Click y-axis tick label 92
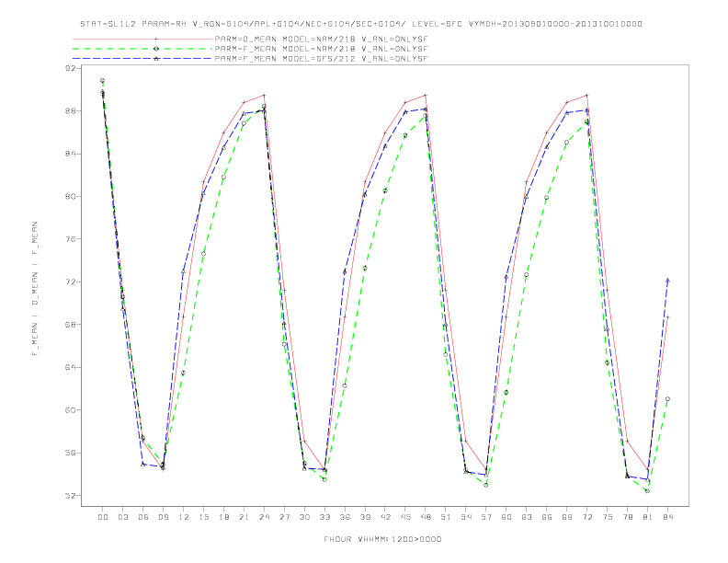Viewport: 728px width, 563px height. [71, 68]
